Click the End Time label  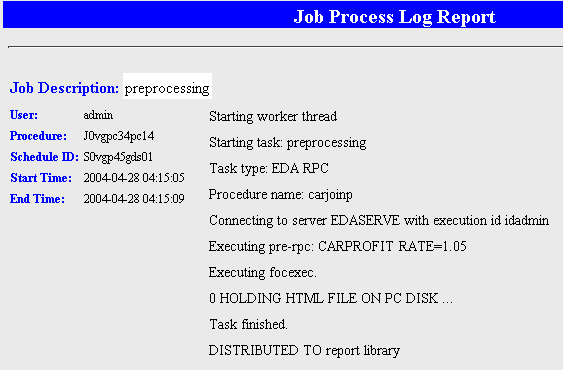point(37,199)
